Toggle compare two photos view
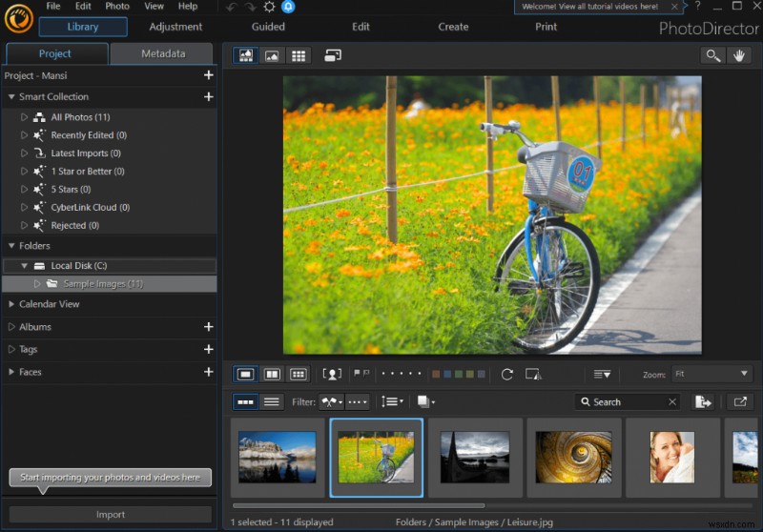Viewport: 763px width, 532px height. click(272, 374)
